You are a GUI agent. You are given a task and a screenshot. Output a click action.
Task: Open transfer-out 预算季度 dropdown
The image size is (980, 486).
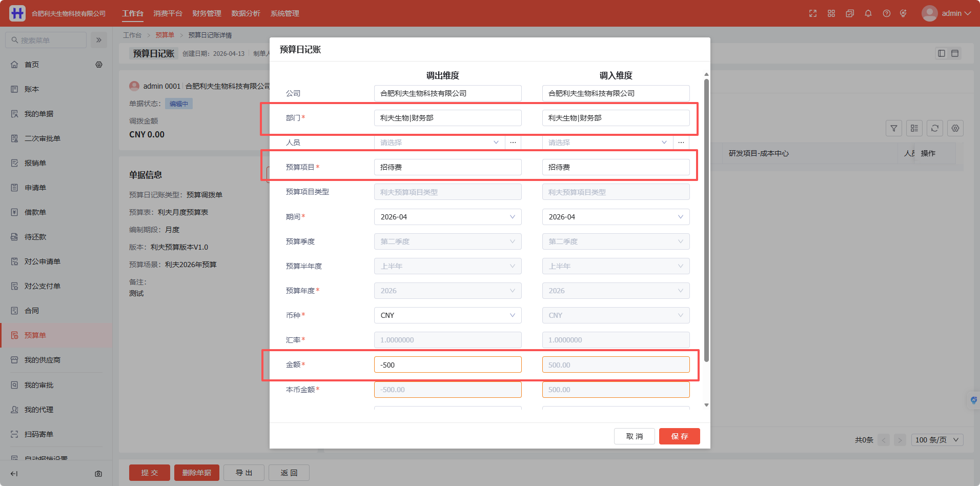click(448, 241)
